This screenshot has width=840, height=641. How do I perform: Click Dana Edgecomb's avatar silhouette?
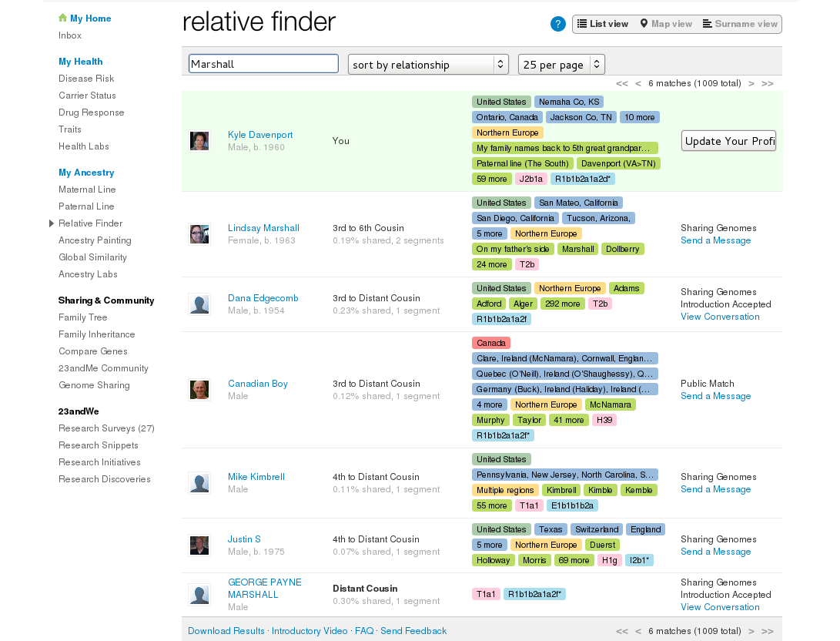(x=199, y=304)
